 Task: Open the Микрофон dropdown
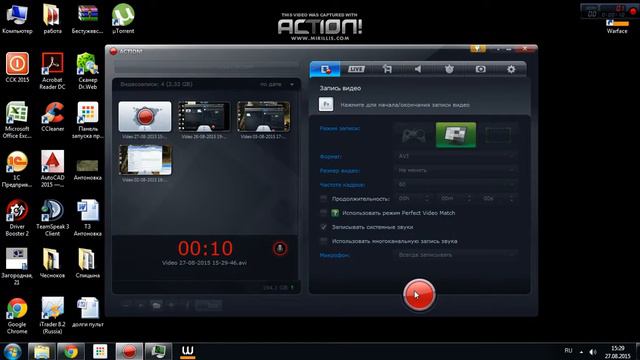click(x=456, y=255)
